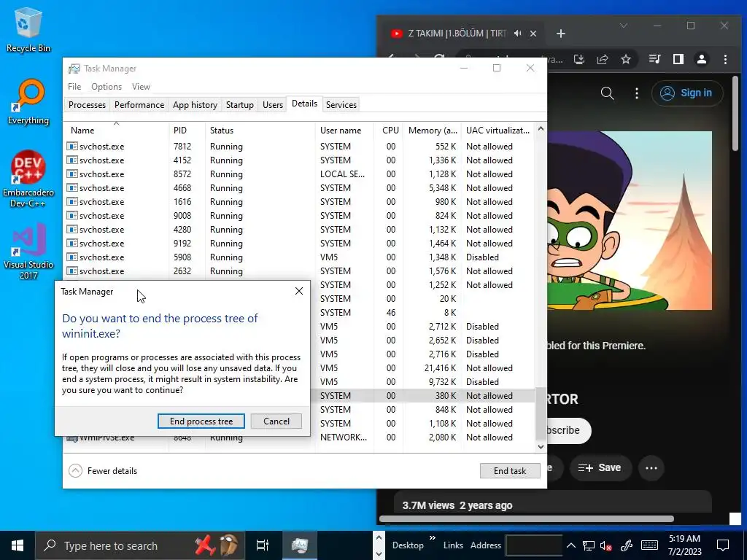Image resolution: width=747 pixels, height=560 pixels.
Task: Open the Windows Start menu
Action: tap(18, 545)
